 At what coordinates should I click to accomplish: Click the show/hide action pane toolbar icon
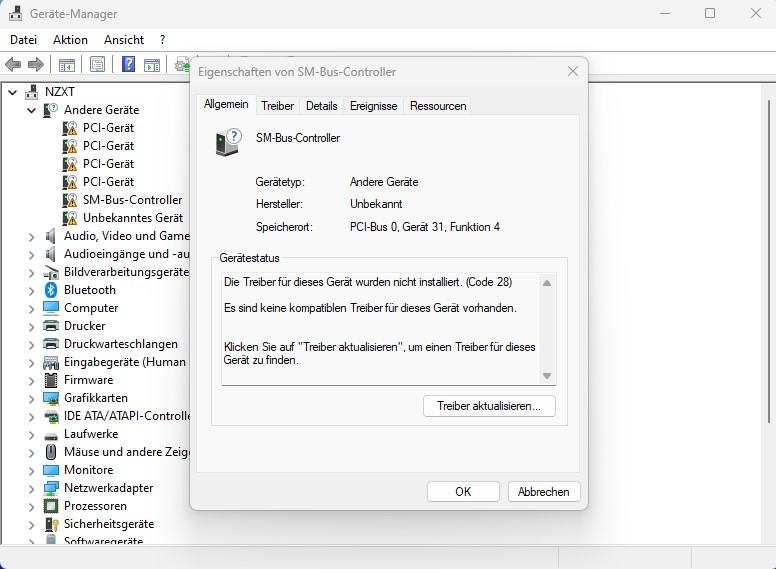tap(152, 65)
